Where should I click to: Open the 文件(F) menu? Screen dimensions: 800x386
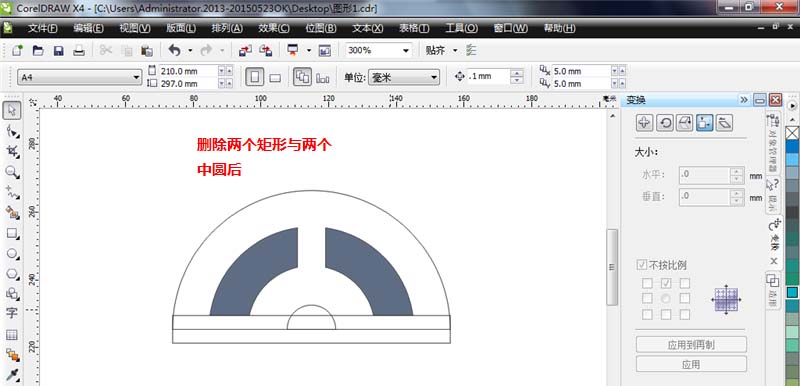tap(42, 29)
